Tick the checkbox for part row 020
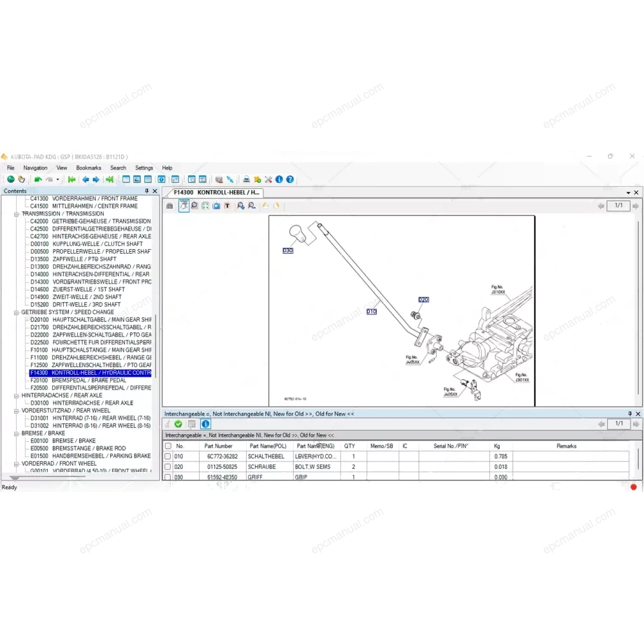This screenshot has height=644, width=644. pos(167,467)
